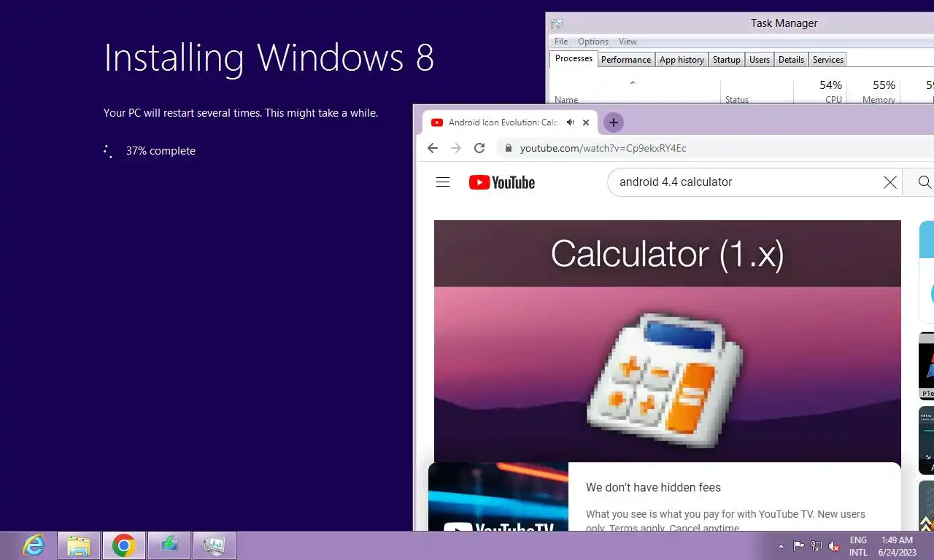Viewport: 934px width, 560px height.
Task: Select the Android Icon Evolution tab
Action: pyautogui.click(x=509, y=122)
